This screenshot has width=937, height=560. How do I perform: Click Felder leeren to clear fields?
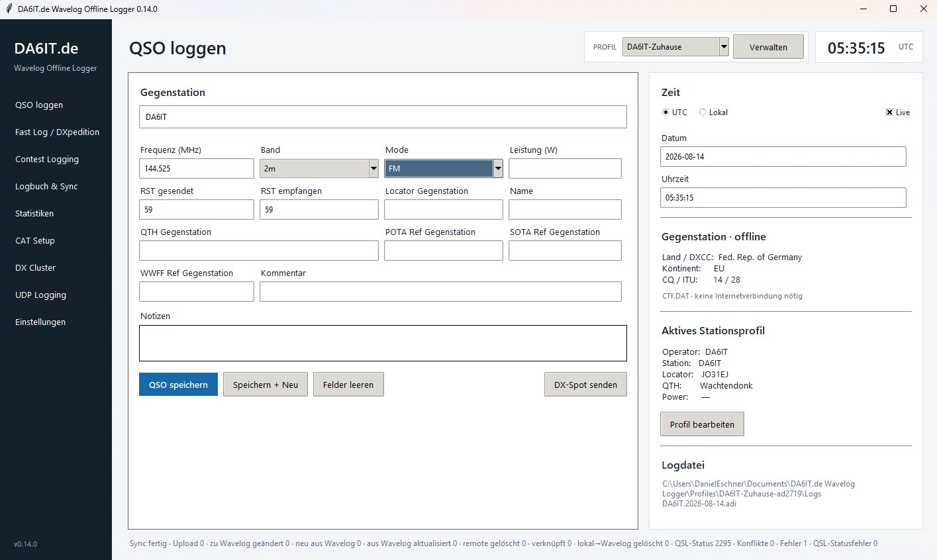coord(348,385)
